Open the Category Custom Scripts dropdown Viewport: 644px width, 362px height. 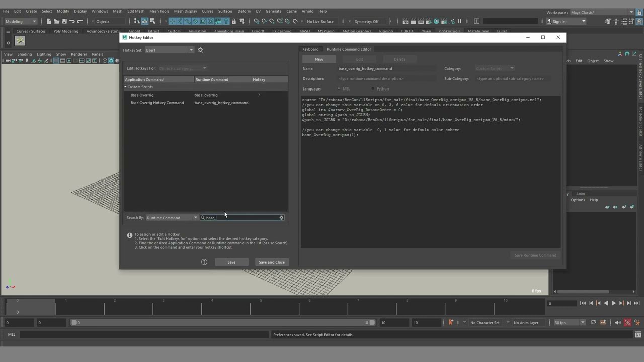point(495,69)
